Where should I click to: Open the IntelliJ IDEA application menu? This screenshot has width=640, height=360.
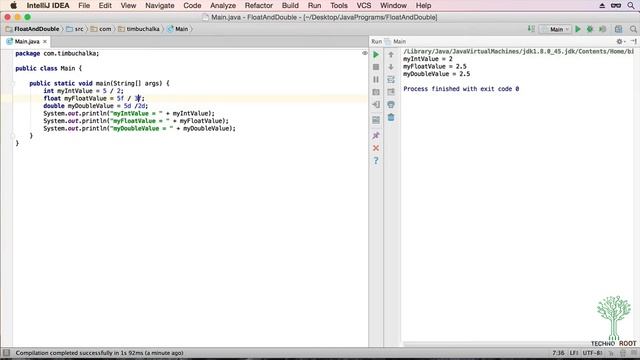coord(48,6)
